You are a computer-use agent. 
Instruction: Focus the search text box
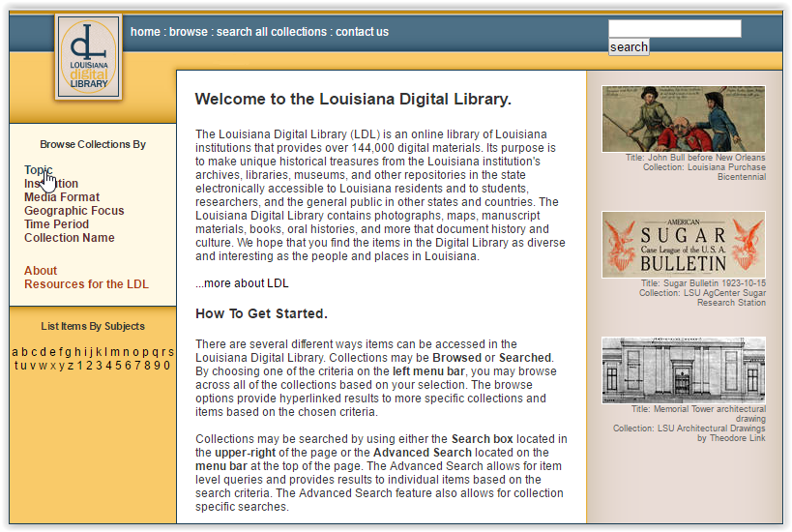pos(675,29)
